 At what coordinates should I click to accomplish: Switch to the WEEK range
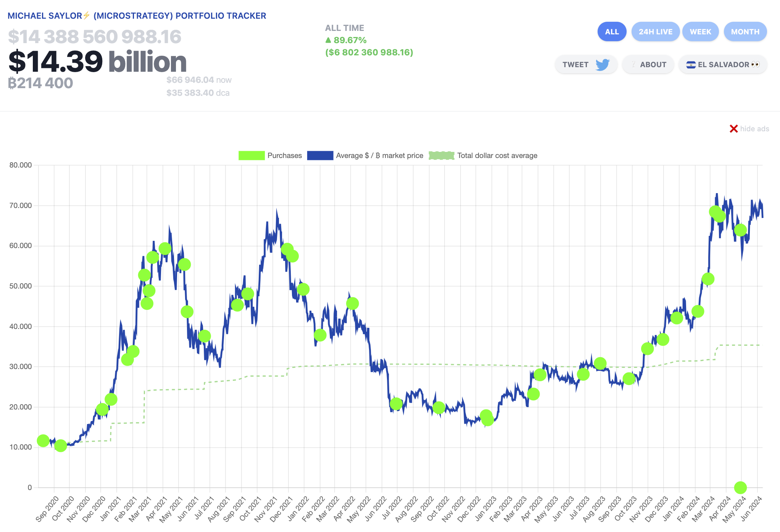pyautogui.click(x=700, y=32)
